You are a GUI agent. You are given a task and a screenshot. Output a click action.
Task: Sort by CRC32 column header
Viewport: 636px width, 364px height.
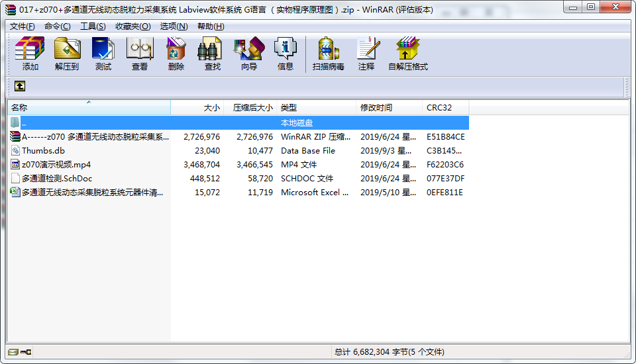pyautogui.click(x=446, y=107)
